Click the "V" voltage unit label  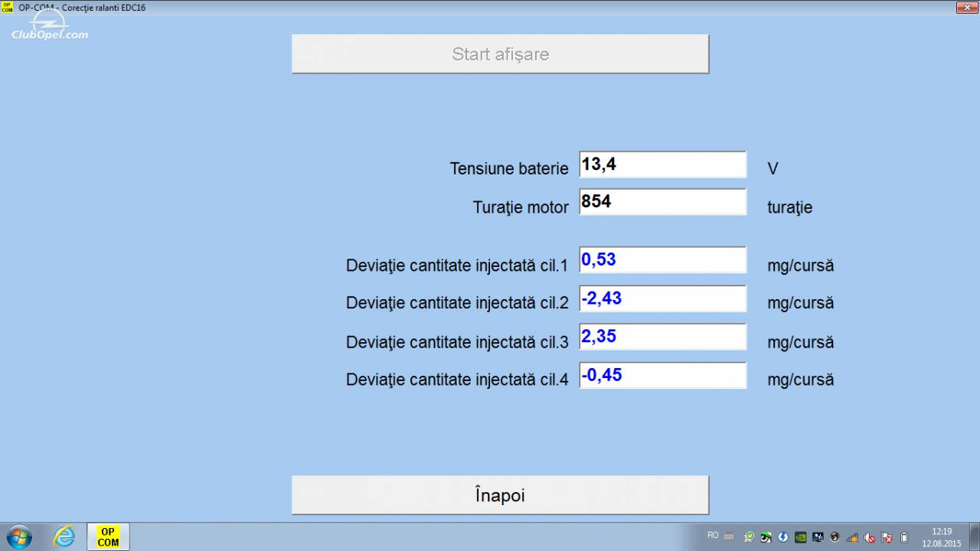pyautogui.click(x=773, y=169)
